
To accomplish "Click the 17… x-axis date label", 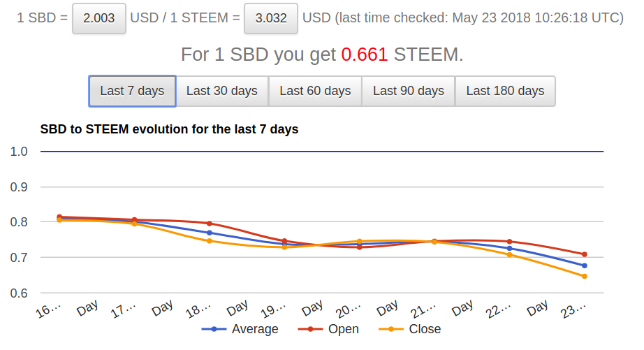I will pyautogui.click(x=124, y=311).
